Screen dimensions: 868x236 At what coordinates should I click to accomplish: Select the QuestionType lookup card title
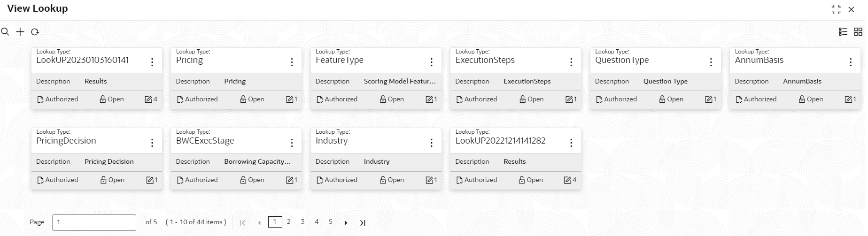[x=622, y=60]
